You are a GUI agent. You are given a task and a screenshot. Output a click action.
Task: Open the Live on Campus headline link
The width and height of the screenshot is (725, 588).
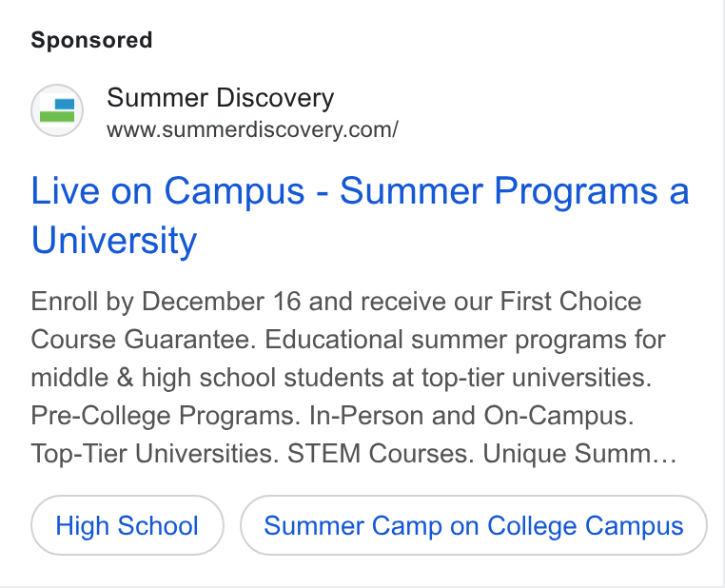(360, 215)
